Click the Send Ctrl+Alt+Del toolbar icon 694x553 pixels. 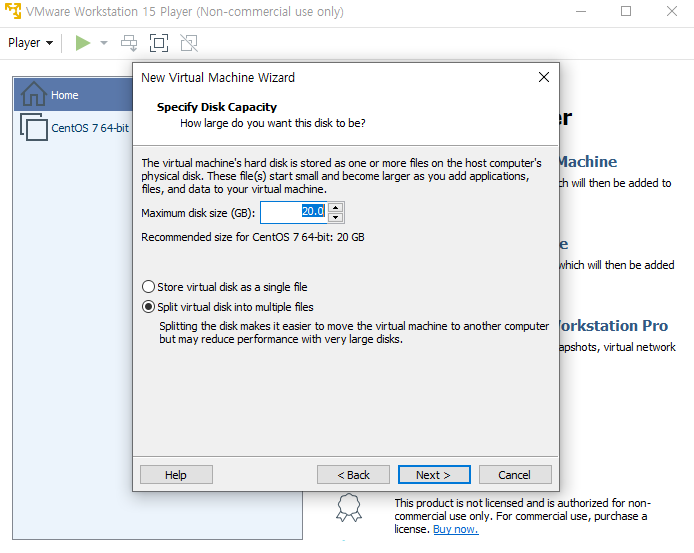(129, 43)
